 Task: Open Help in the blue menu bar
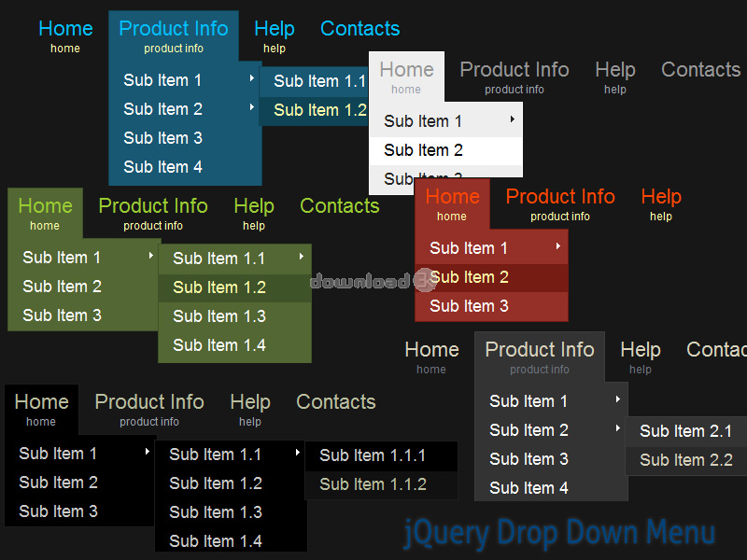(275, 35)
